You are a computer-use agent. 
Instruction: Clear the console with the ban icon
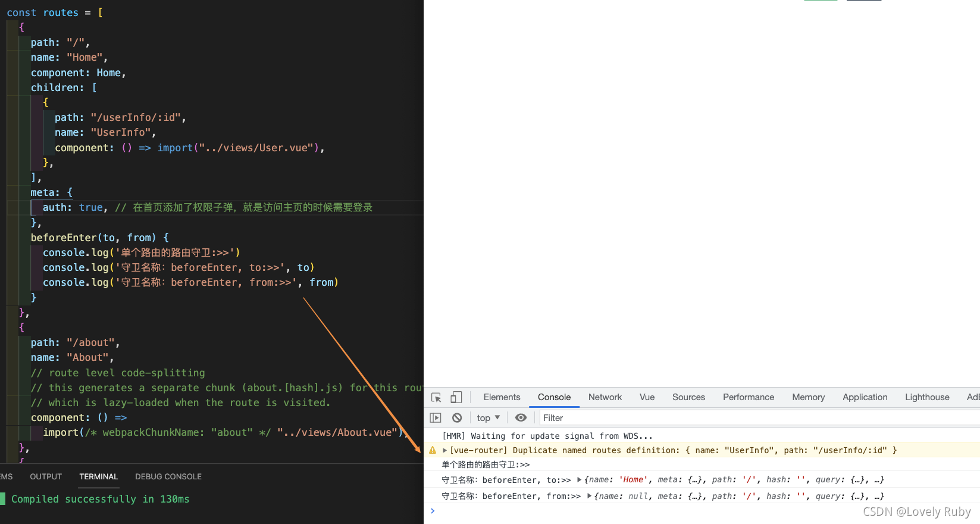pyautogui.click(x=457, y=418)
